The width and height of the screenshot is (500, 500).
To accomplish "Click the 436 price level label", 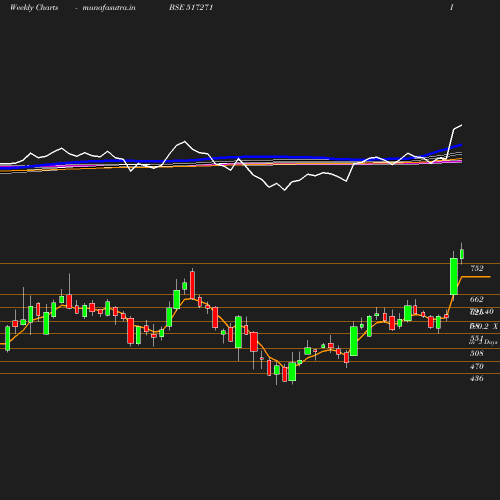I will pyautogui.click(x=477, y=378).
